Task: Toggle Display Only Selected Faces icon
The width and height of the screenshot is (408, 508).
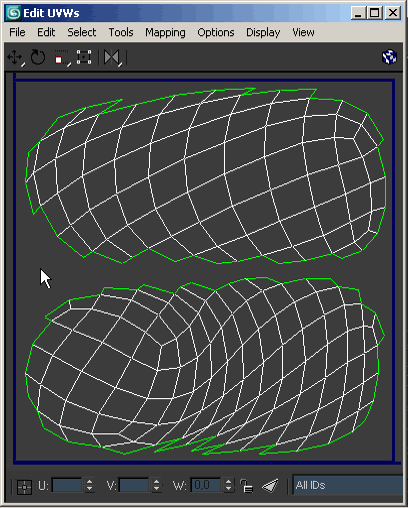Action: tap(270, 486)
